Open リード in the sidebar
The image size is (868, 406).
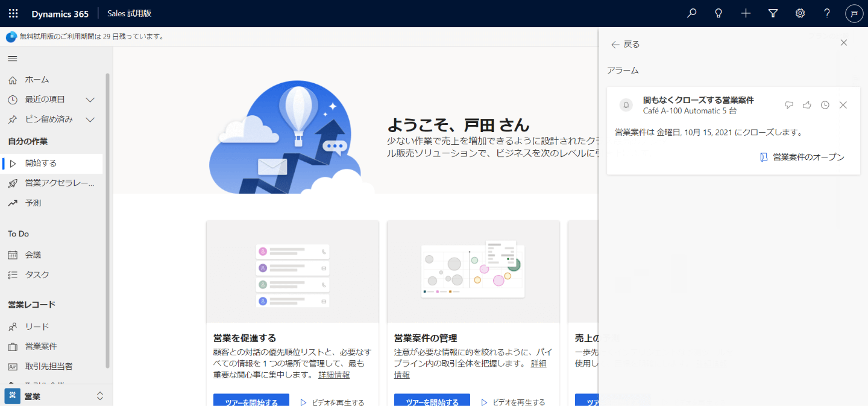click(52, 327)
